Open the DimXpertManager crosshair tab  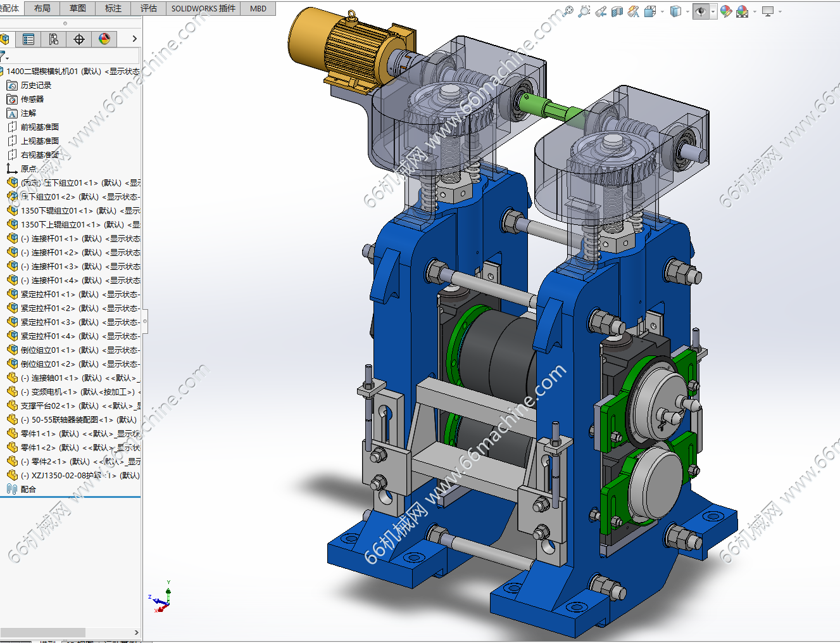79,39
